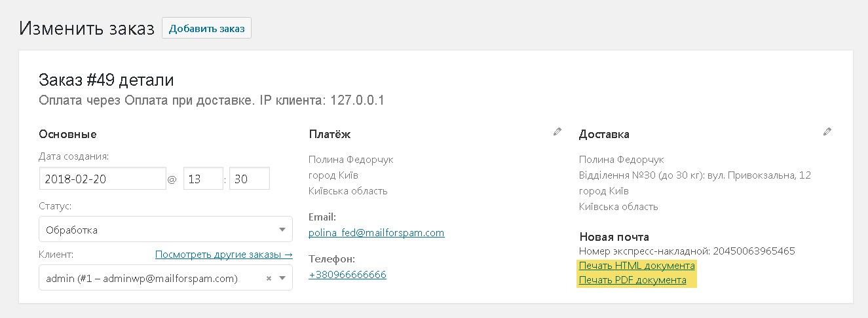Click the express waybill number 20450063965465

click(x=754, y=251)
